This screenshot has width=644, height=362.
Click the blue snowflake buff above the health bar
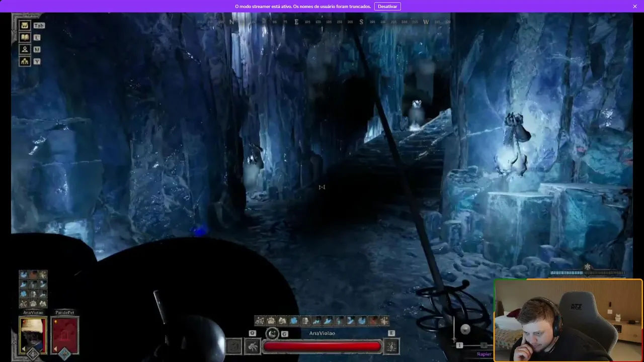[x=294, y=320]
